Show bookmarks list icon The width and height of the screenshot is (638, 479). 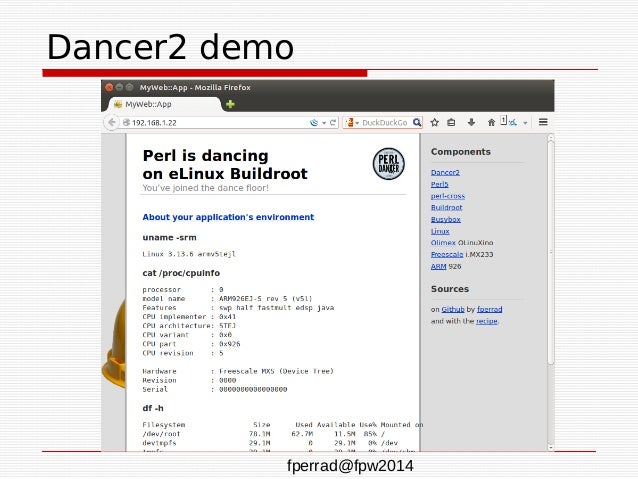click(x=451, y=122)
